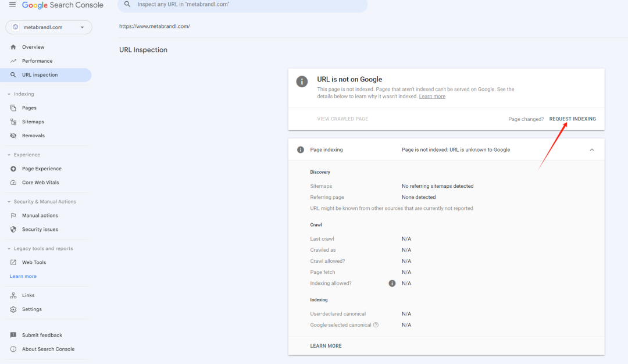Click the globe icon in the property selector
This screenshot has width=628, height=364.
(x=15, y=27)
